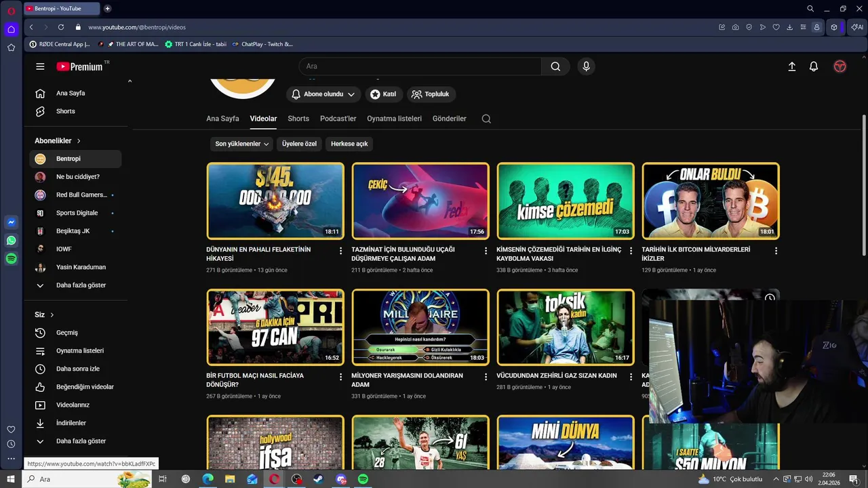Search within channel using magnifier icon

point(486,119)
